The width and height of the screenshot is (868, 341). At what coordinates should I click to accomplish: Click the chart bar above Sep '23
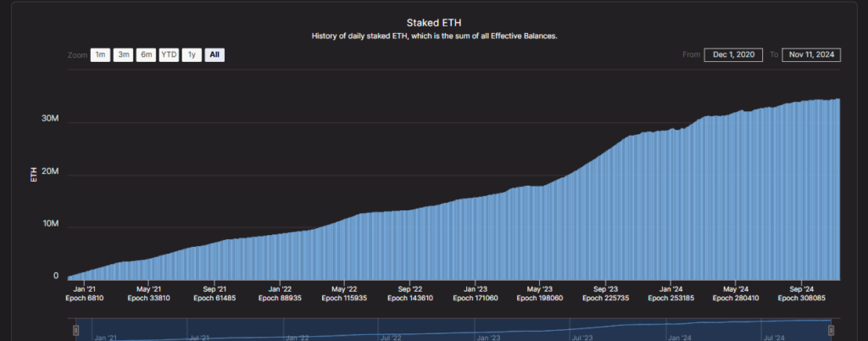tap(605, 221)
